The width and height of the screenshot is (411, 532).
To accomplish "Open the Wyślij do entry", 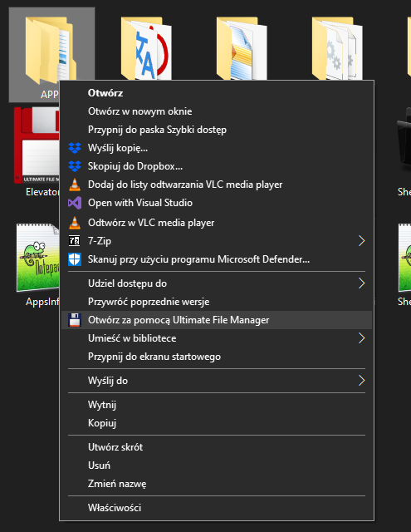I will (217, 381).
